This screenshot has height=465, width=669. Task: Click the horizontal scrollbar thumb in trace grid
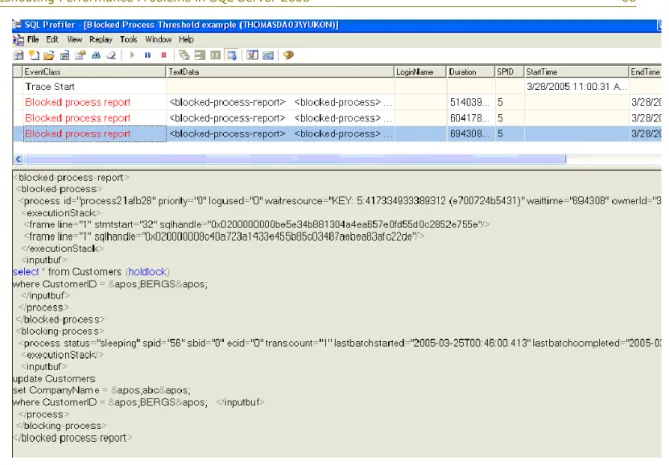(296, 159)
